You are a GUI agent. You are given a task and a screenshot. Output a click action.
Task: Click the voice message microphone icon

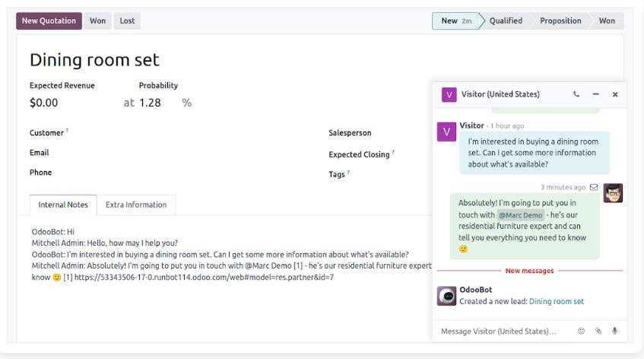point(614,331)
